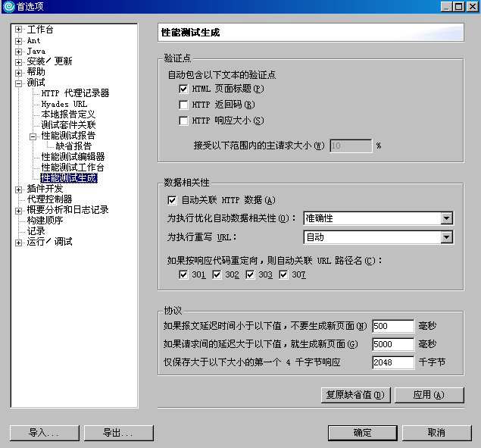Toggle the HTML 页面标题 checkbox
Screen dimensions: 481x448
click(x=183, y=89)
